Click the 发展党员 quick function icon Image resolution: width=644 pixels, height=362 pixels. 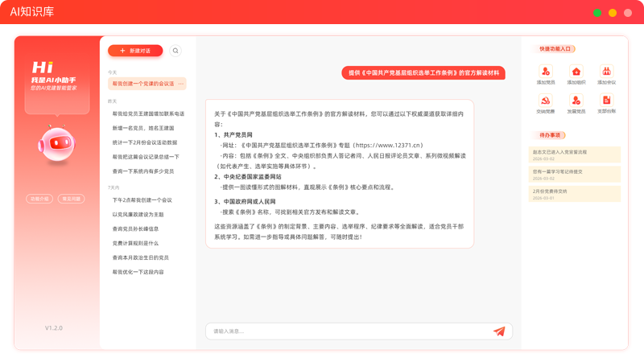click(576, 100)
